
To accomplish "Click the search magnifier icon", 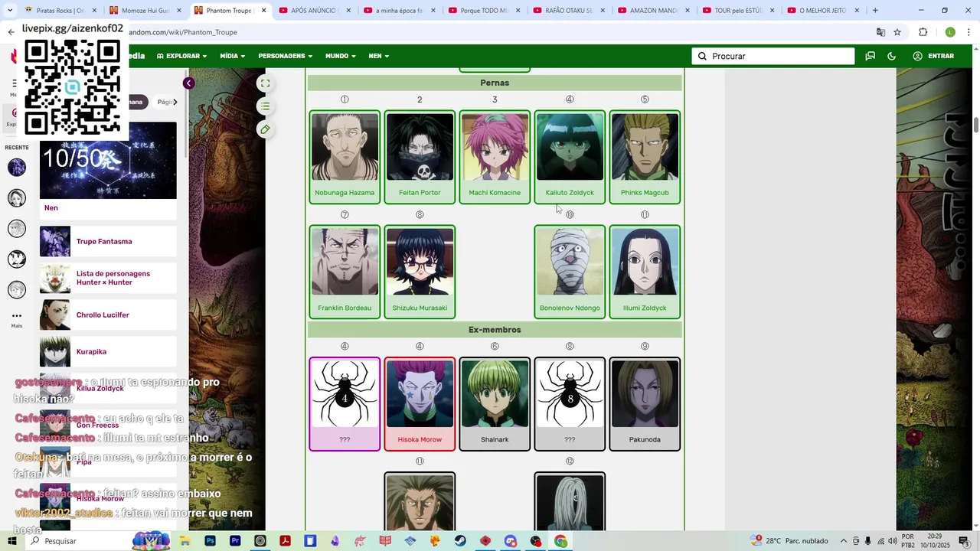I will point(702,56).
